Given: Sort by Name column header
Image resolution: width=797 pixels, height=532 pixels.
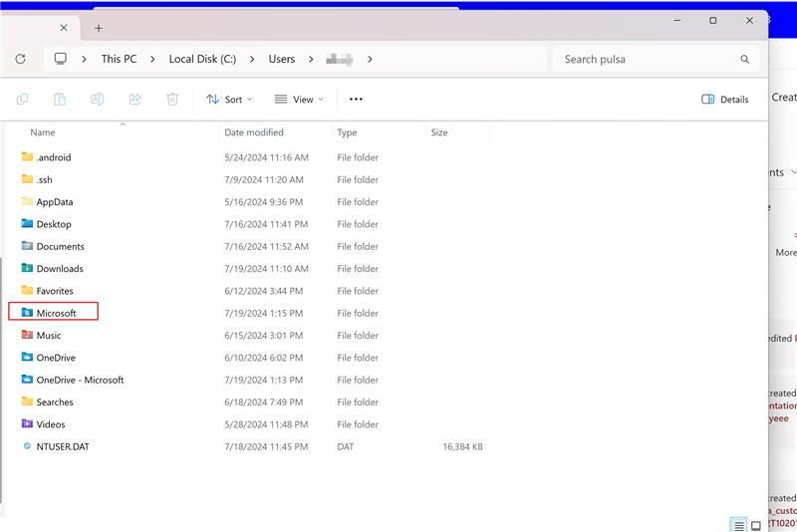Looking at the screenshot, I should click(43, 133).
